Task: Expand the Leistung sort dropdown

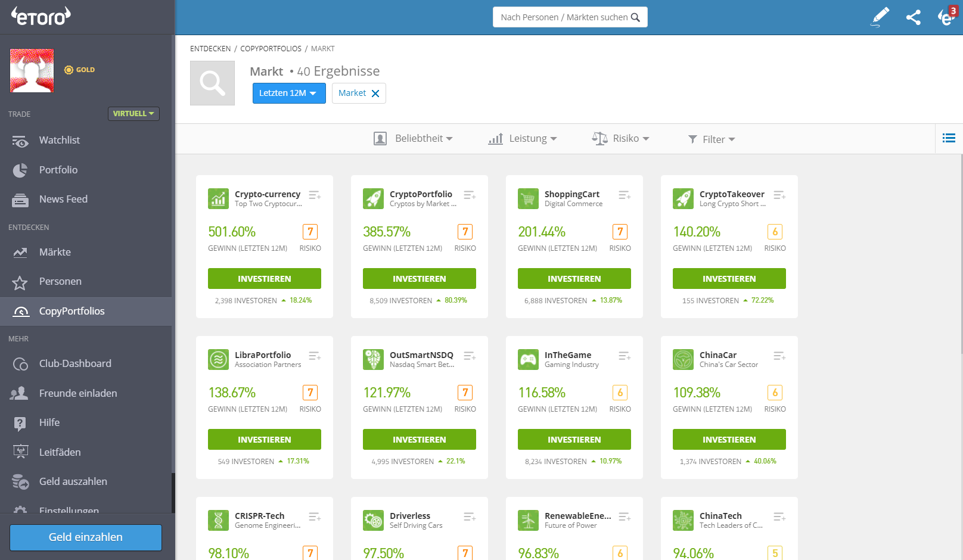Action: tap(523, 138)
